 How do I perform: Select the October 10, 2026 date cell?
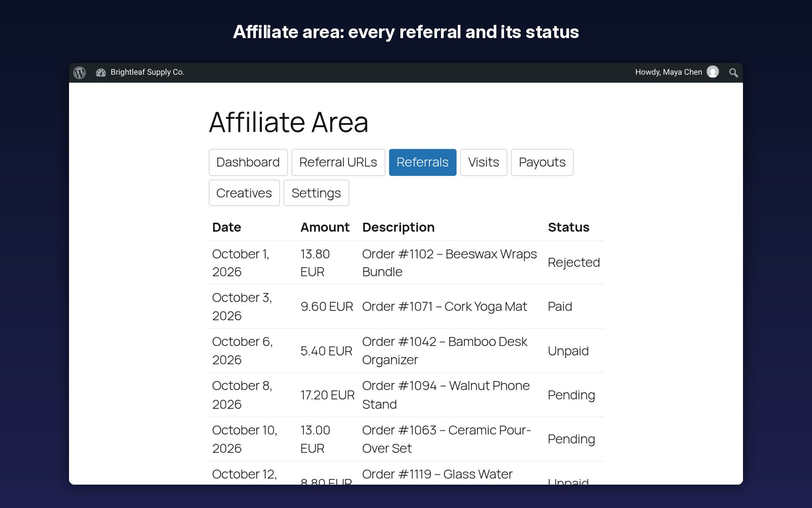245,439
